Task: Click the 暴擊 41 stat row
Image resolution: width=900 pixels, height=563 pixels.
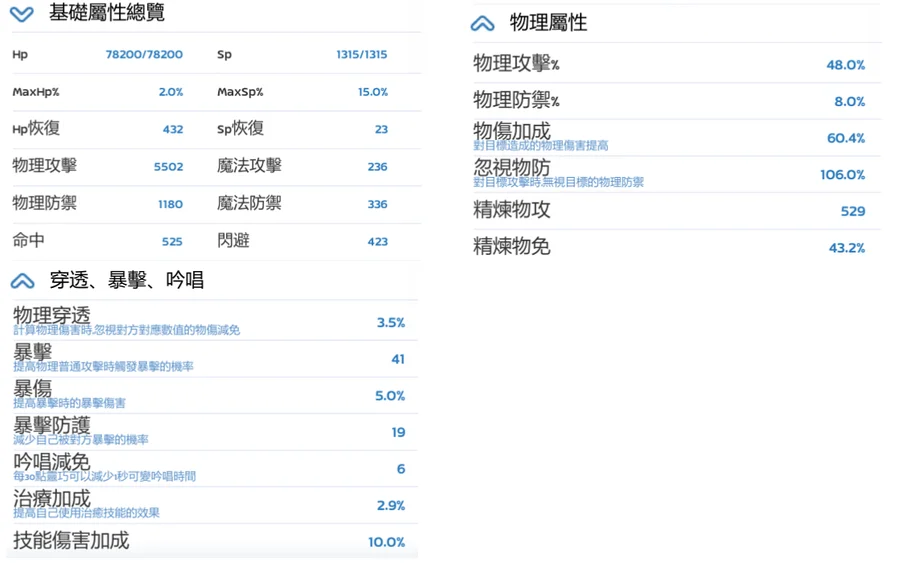Action: point(210,359)
